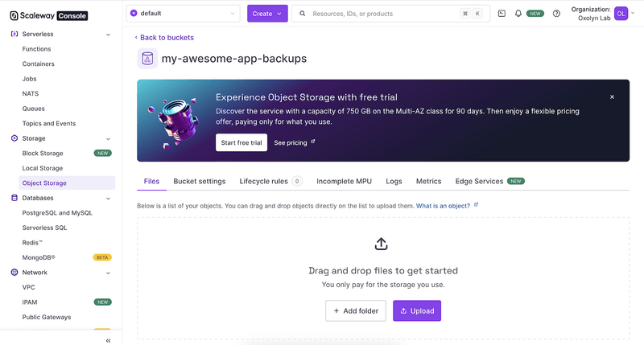Collapse the Network section chevron
The image size is (644, 345).
point(108,273)
